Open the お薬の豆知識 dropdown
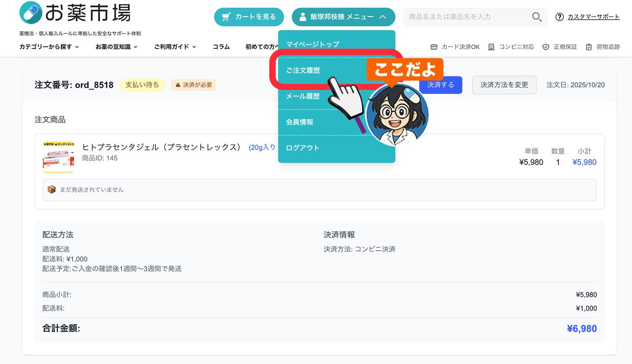 pos(116,47)
